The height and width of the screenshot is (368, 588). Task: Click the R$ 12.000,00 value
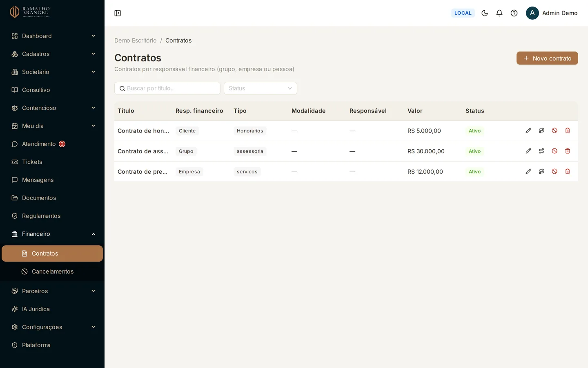point(425,172)
